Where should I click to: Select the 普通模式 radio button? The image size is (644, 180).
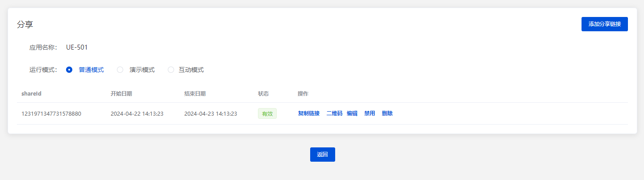coord(69,70)
